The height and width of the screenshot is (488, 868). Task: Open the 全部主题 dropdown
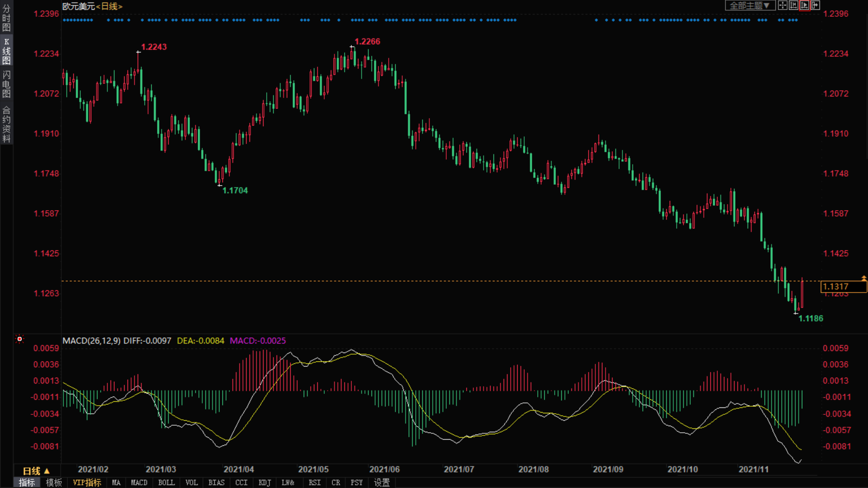pyautogui.click(x=750, y=5)
